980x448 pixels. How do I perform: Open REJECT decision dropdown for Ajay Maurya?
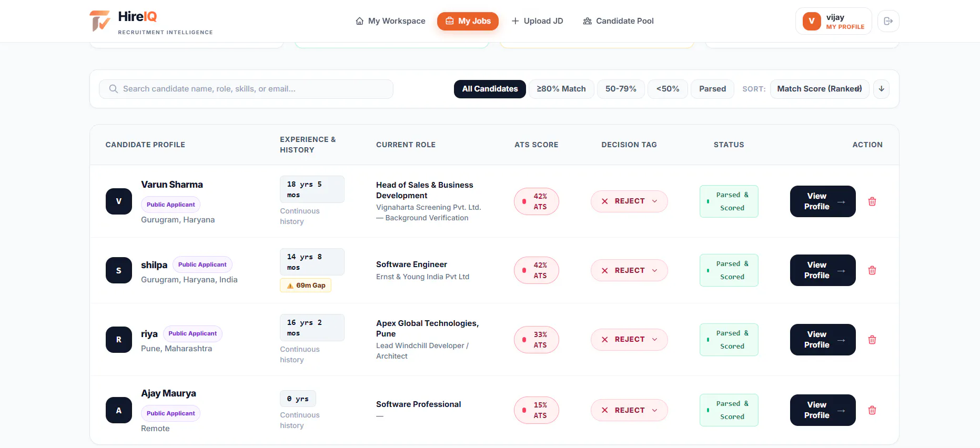tap(629, 410)
